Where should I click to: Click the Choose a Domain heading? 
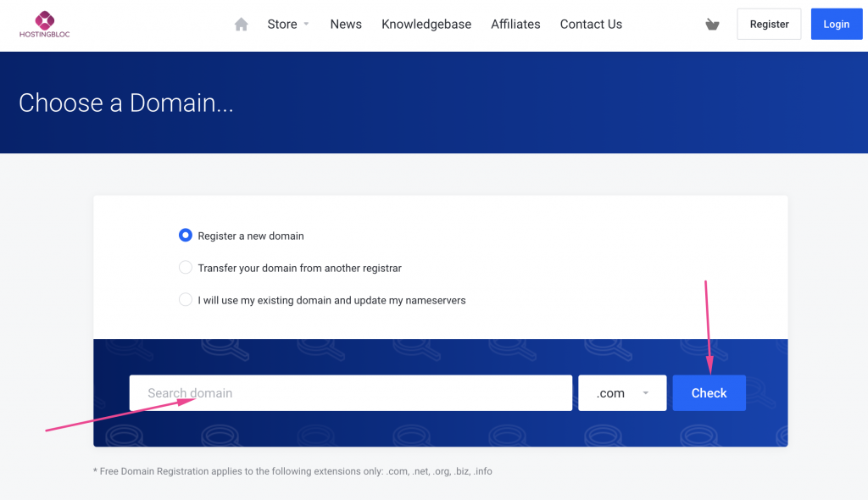[126, 103]
